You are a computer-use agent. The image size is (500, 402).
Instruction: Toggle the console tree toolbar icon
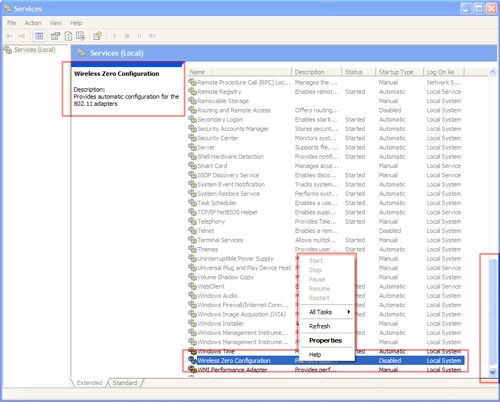[x=39, y=36]
